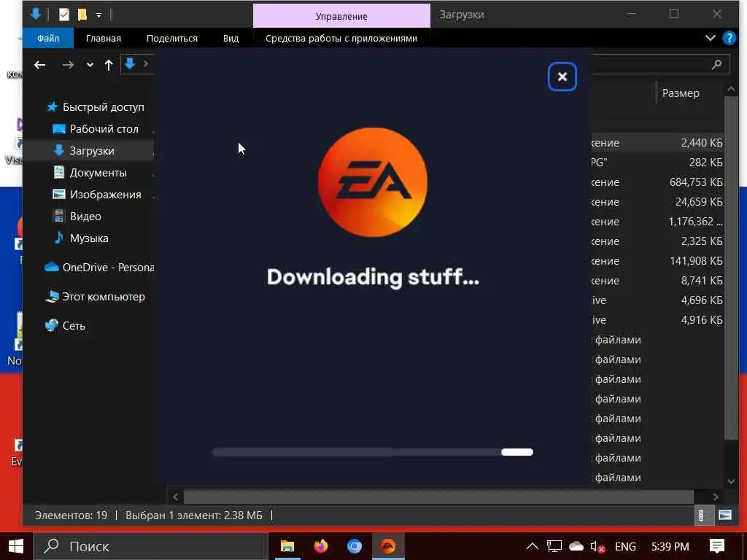Click the EA logo in installer
Screen dimensions: 747x560
(373, 182)
